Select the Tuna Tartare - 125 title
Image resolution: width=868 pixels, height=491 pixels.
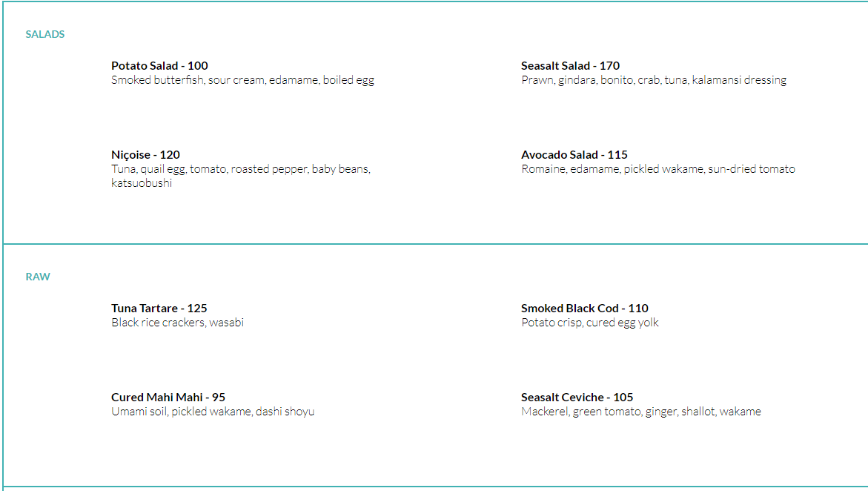[159, 308]
